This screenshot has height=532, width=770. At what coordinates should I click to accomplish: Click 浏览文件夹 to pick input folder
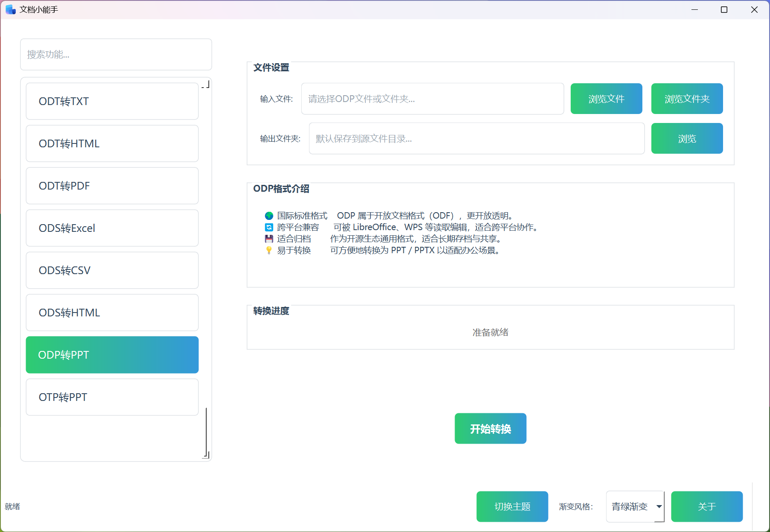click(686, 99)
